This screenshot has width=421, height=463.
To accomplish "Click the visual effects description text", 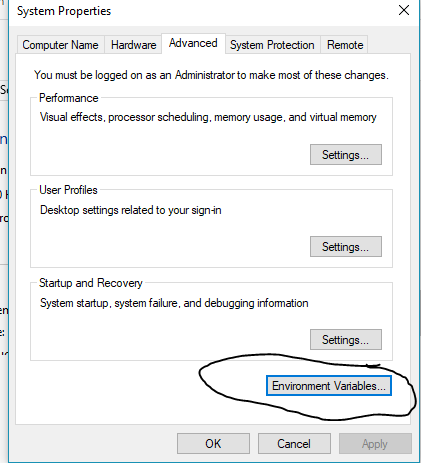I will tap(208, 117).
